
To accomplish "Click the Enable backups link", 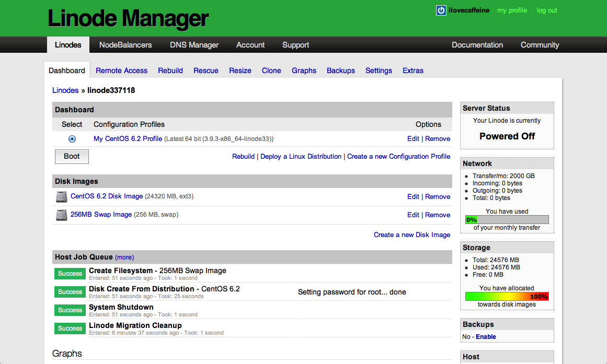I will (486, 336).
